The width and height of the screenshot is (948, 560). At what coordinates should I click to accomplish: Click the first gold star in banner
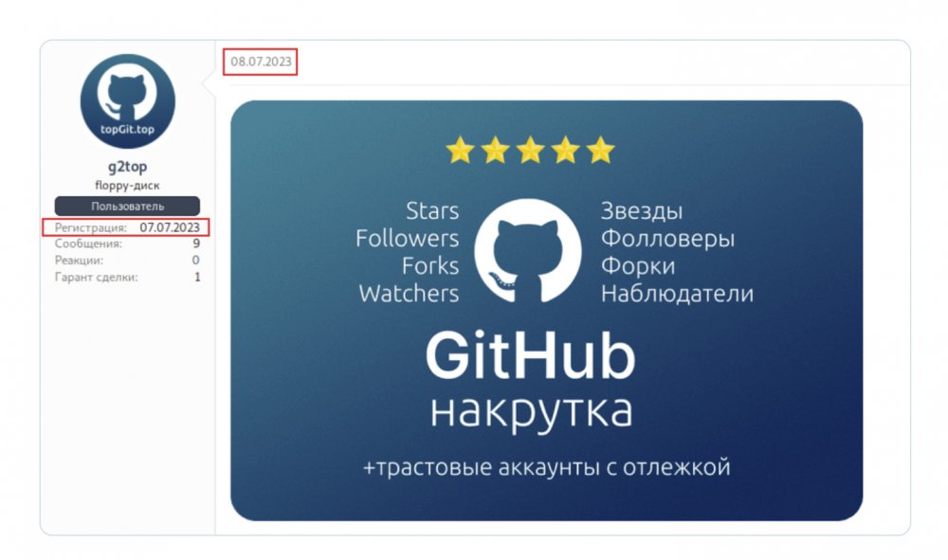460,150
